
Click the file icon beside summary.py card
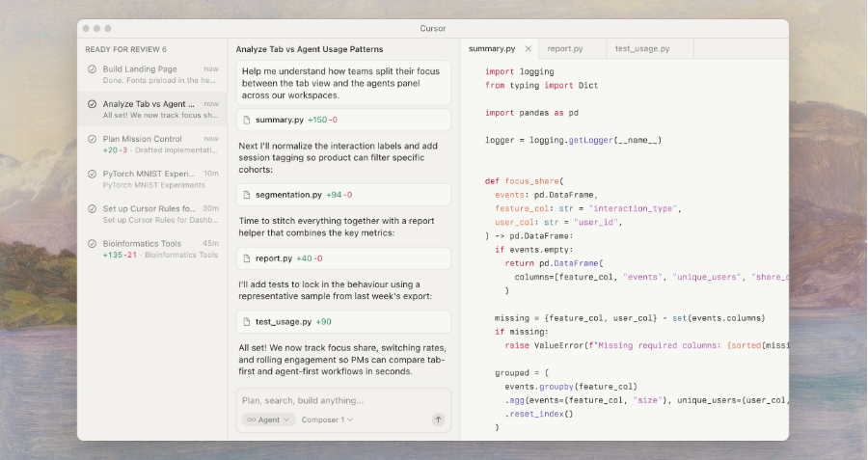[x=247, y=120]
